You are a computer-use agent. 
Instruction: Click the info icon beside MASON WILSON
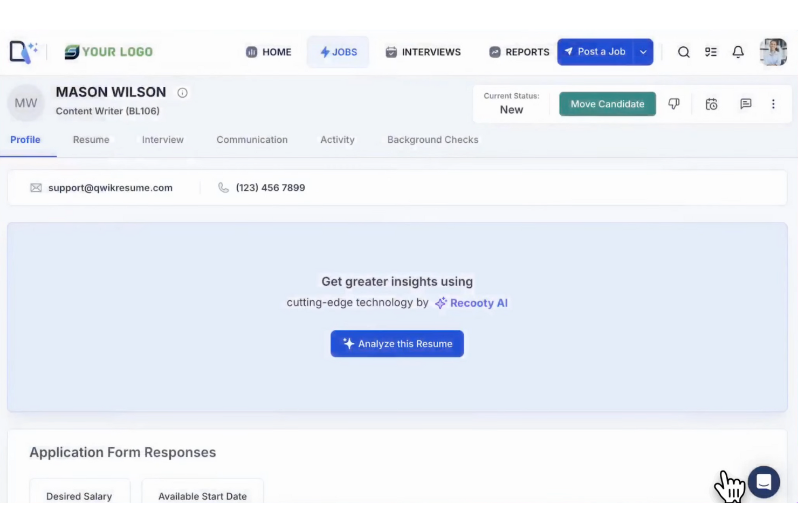click(x=182, y=93)
